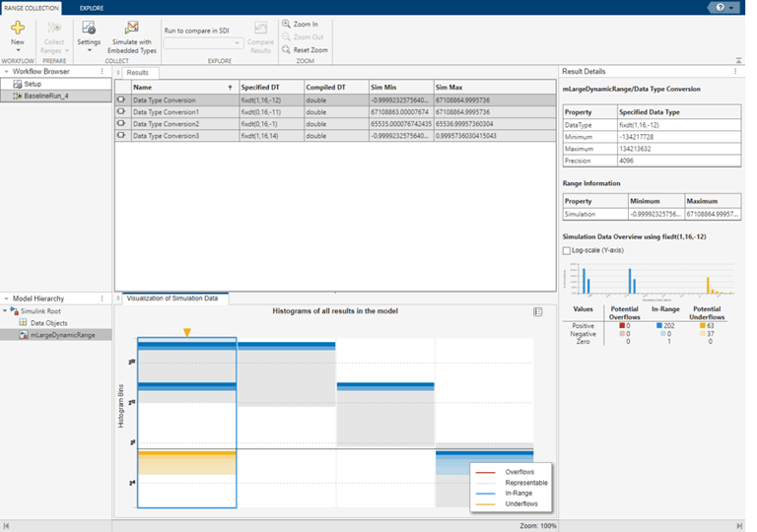Click the Zoom Out magnifier

(286, 36)
